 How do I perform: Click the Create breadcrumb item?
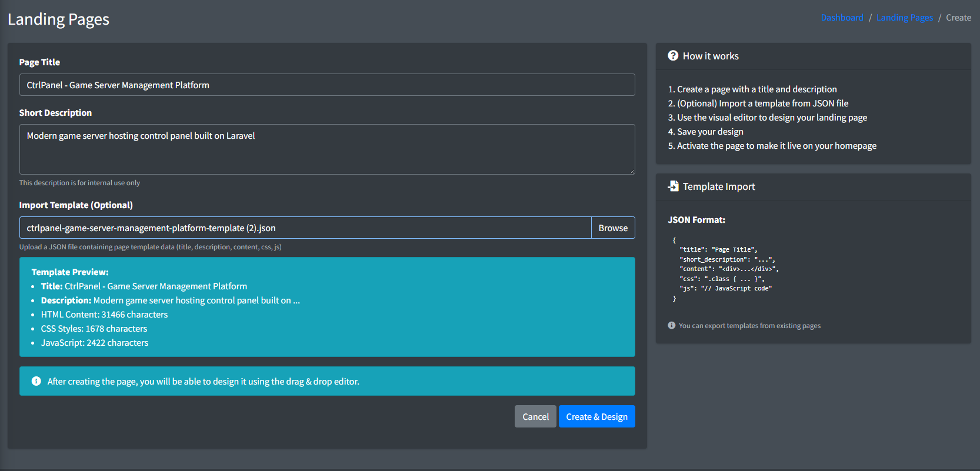click(x=958, y=18)
